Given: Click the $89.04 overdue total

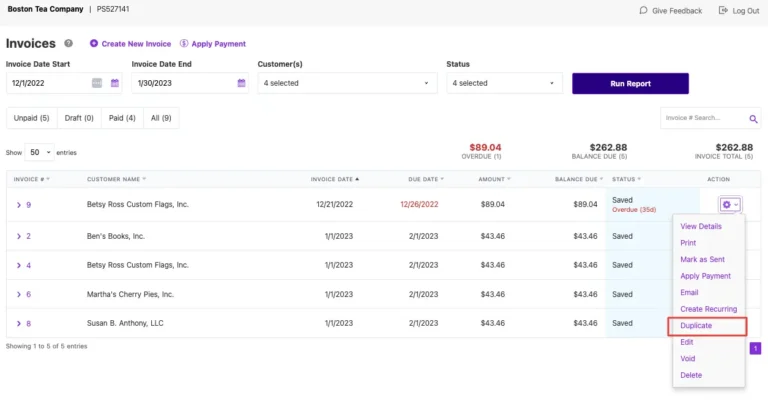Looking at the screenshot, I should (485, 147).
